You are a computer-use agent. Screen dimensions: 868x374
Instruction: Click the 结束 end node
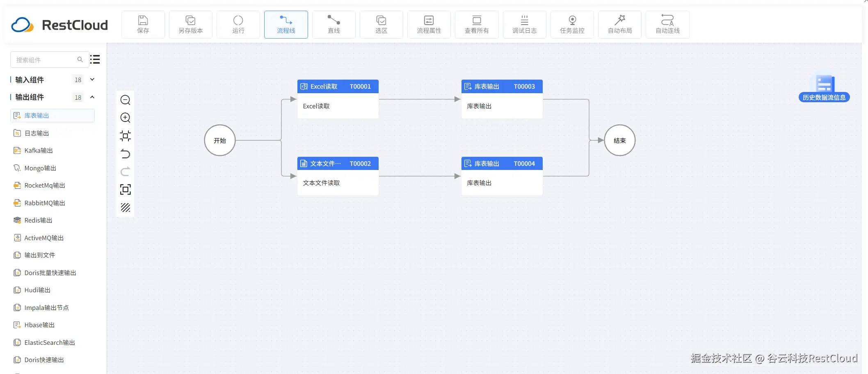620,140
